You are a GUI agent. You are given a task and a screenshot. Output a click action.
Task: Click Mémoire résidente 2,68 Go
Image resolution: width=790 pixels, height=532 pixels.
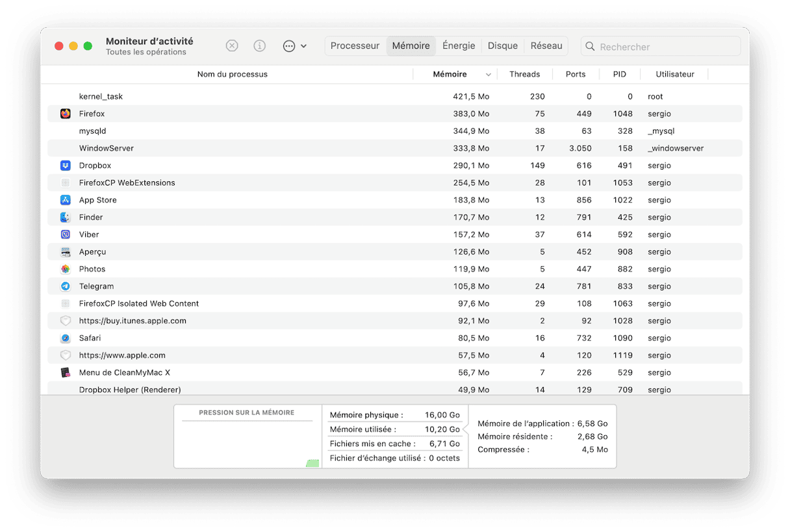click(x=542, y=437)
